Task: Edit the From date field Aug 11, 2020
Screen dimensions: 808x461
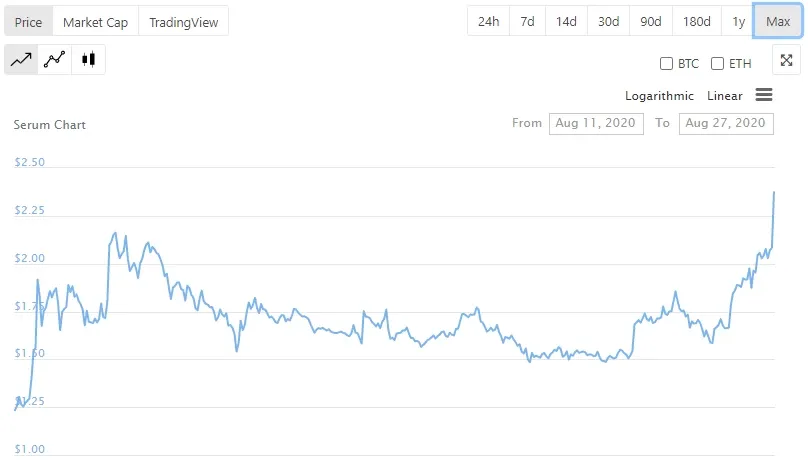Action: click(x=596, y=124)
